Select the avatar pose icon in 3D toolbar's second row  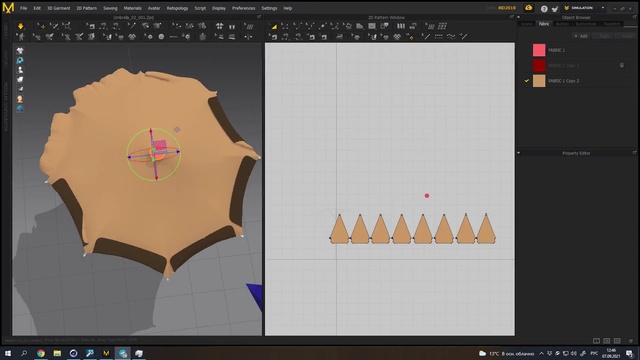tap(21, 37)
